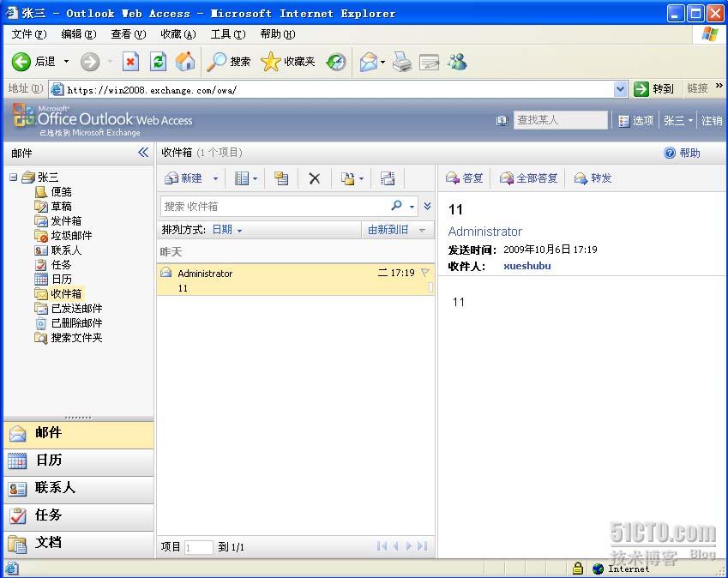Click 全部答复 (Reply All)

528,178
